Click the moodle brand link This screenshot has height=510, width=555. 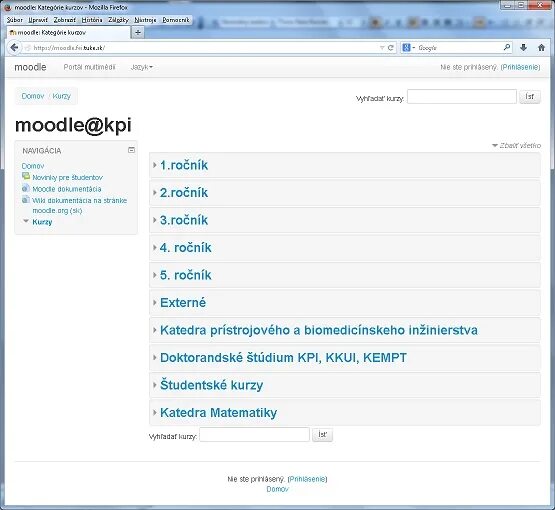point(30,67)
